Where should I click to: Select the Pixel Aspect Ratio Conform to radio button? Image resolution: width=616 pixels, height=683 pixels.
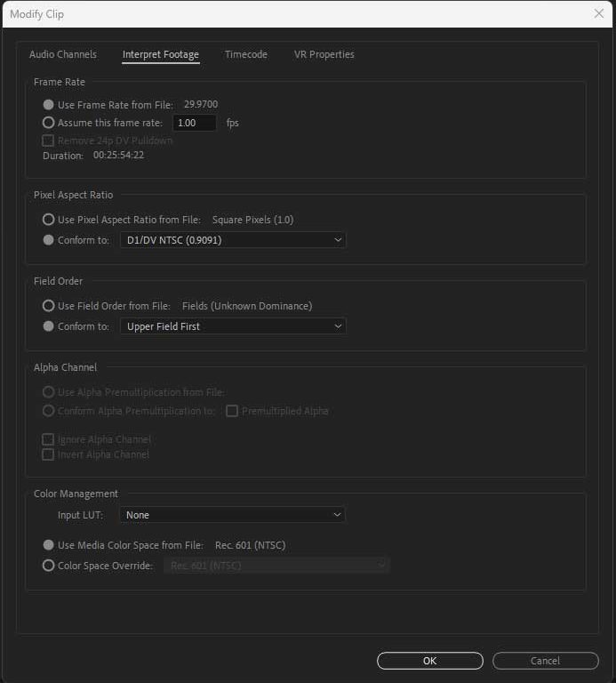49,239
